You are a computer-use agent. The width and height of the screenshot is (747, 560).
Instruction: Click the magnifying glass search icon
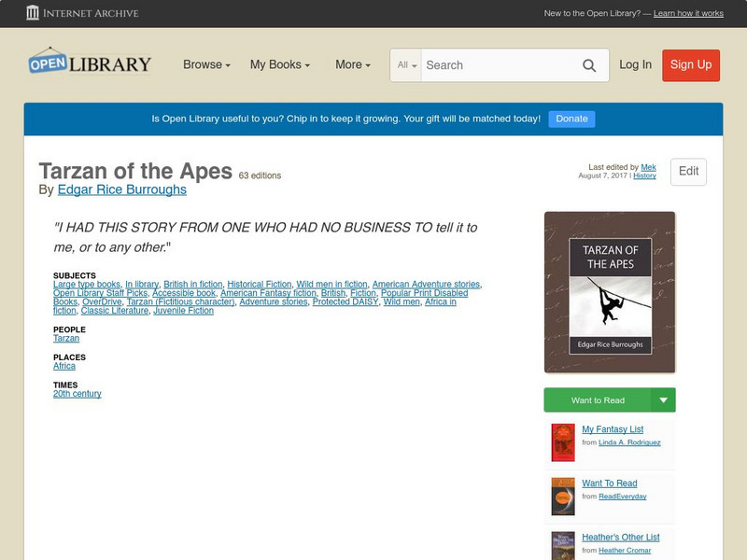pos(589,65)
